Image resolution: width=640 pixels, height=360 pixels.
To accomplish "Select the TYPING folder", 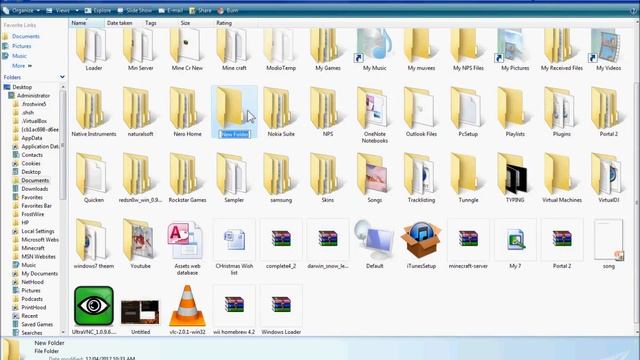I will coord(515,178).
